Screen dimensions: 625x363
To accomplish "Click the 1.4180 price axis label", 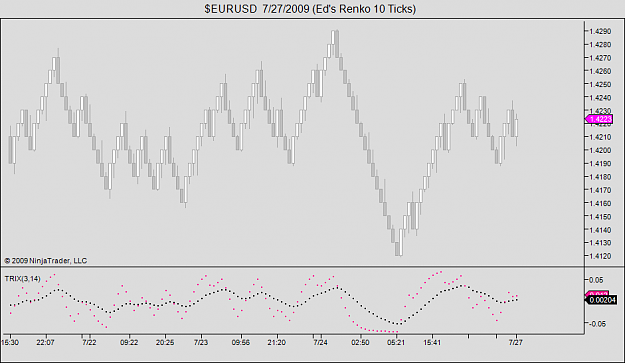I will click(x=600, y=177).
